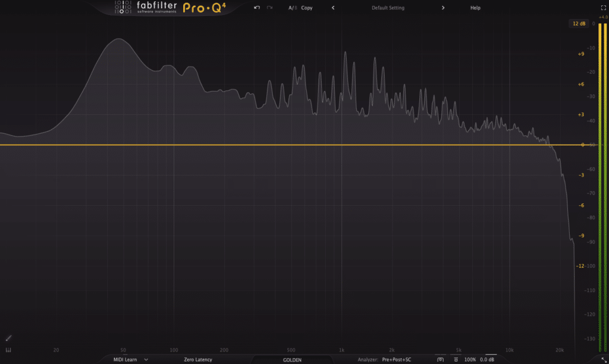This screenshot has width=609, height=364.
Task: Click the undo arrow icon
Action: tap(257, 7)
